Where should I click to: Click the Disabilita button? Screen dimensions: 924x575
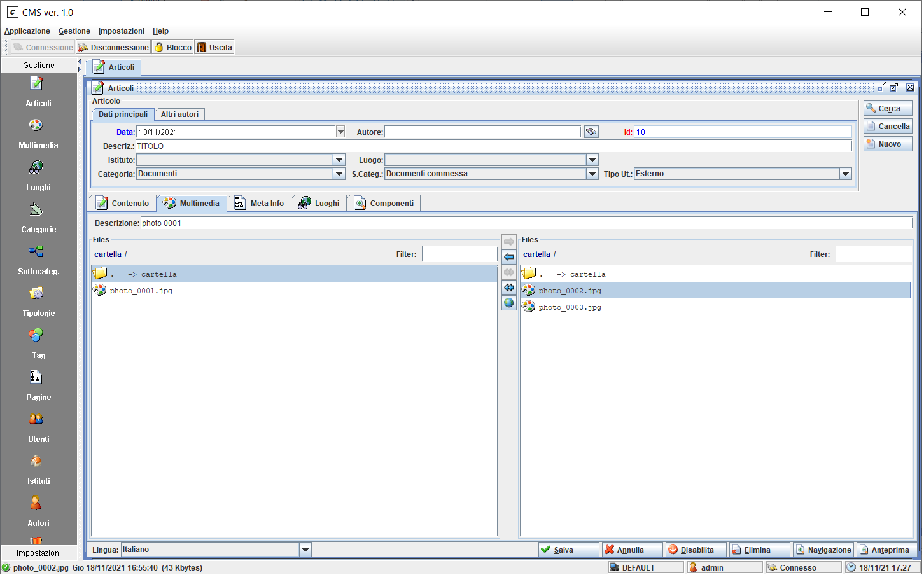tap(696, 550)
